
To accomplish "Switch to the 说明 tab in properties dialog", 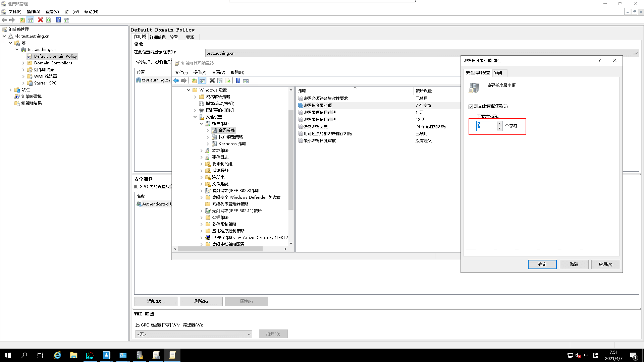I will point(499,73).
